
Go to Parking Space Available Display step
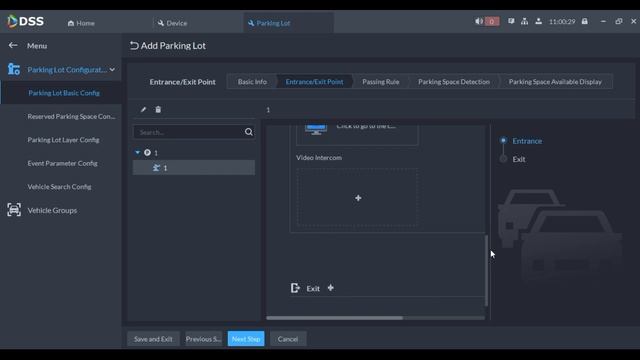pyautogui.click(x=555, y=82)
